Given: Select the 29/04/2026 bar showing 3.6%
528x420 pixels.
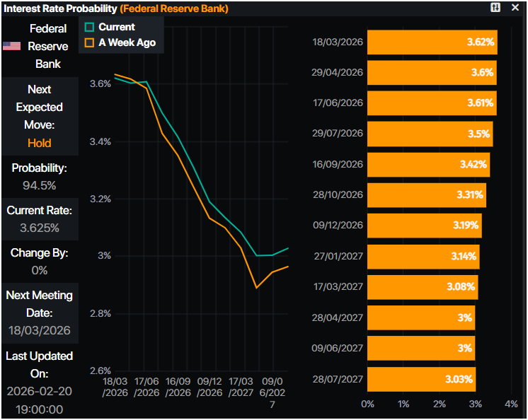Looking at the screenshot, I should [x=431, y=73].
